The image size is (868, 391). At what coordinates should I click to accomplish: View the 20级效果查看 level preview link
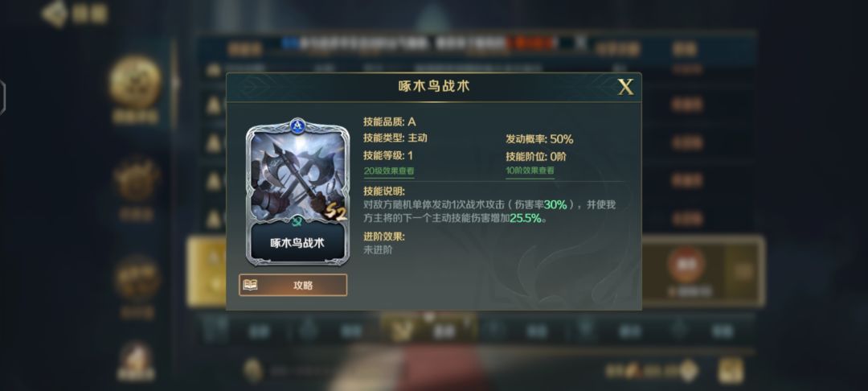[x=389, y=171]
